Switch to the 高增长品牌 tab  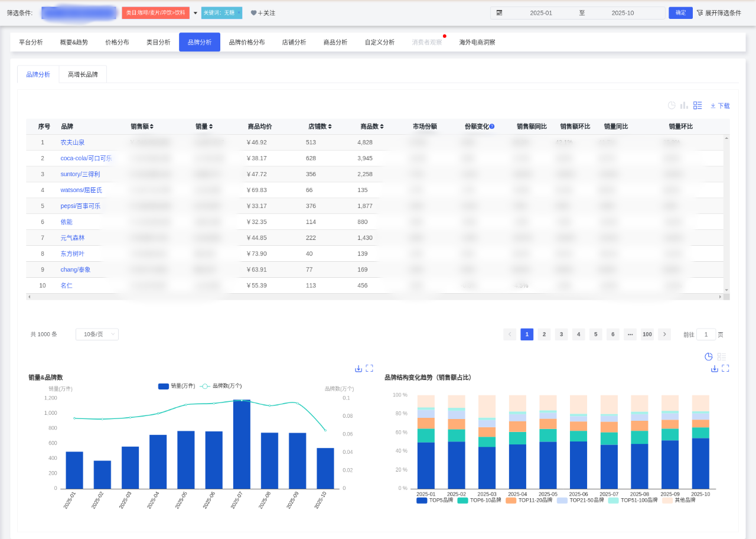pos(83,74)
